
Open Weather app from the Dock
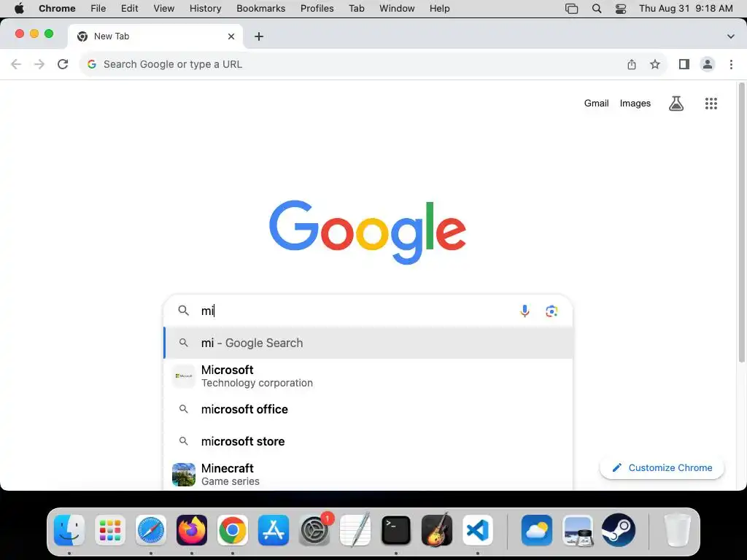pos(537,530)
